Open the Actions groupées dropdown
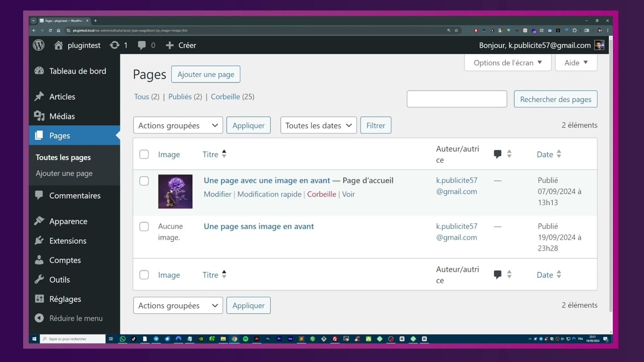The height and width of the screenshot is (362, 644). (x=178, y=125)
